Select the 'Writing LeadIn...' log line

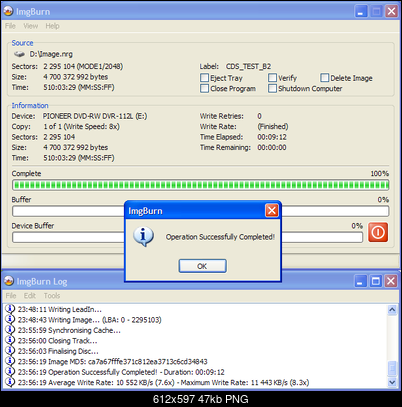coord(60,309)
